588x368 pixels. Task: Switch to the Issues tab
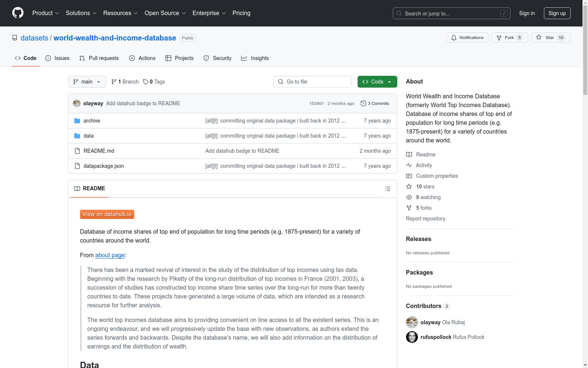[57, 58]
